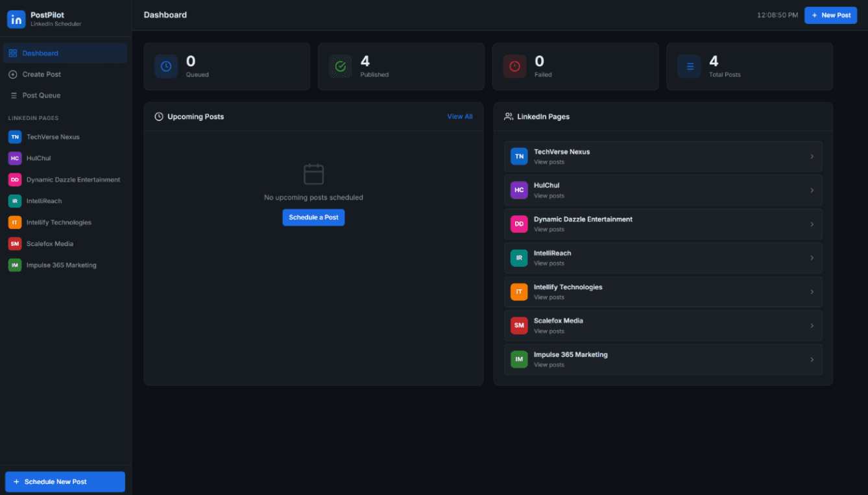Click the Dashboard grid icon in sidebar

[13, 53]
